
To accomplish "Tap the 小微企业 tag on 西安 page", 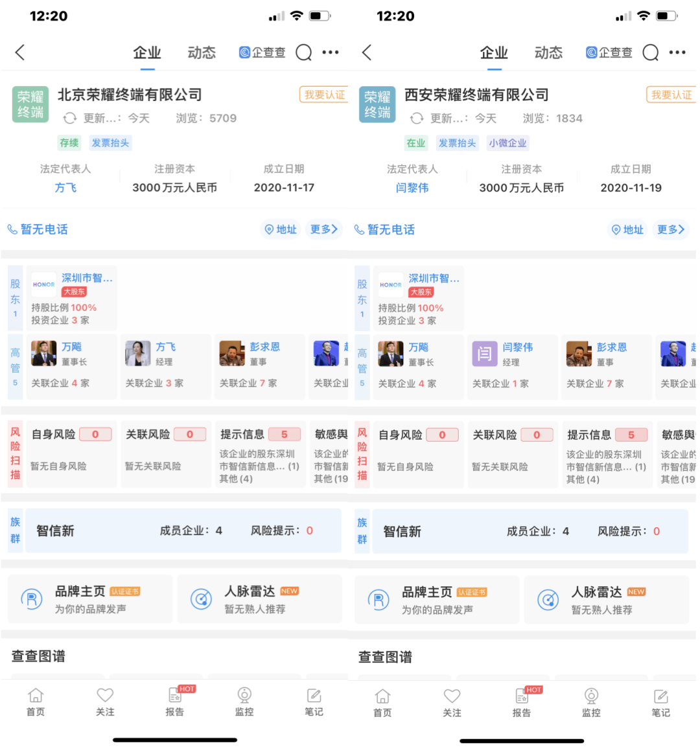I will [507, 143].
